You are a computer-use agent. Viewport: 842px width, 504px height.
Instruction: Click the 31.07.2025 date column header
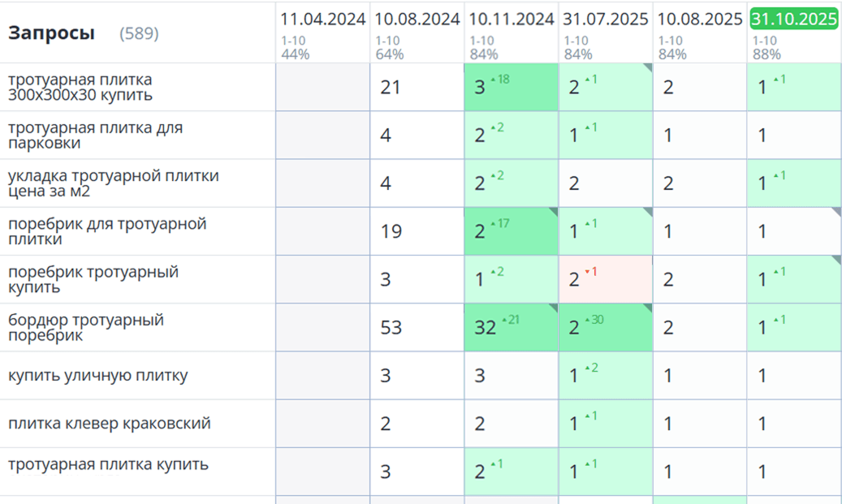(606, 19)
